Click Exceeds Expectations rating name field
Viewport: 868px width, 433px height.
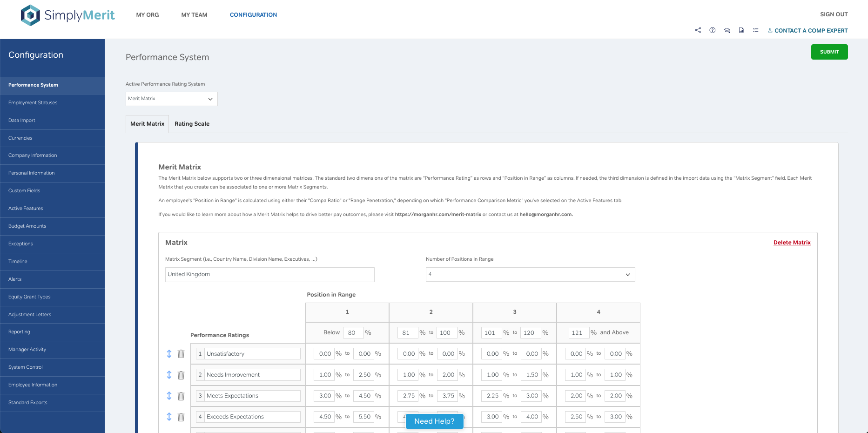pyautogui.click(x=253, y=417)
